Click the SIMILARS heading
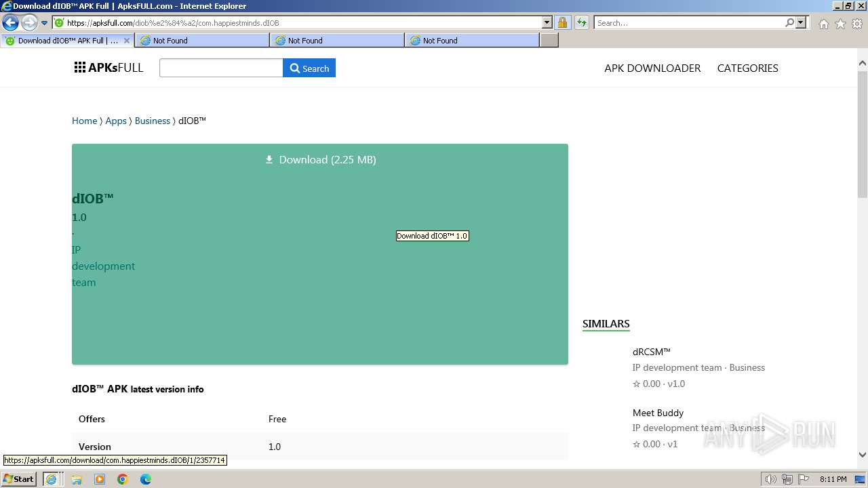Screen dimensions: 868x488 tap(606, 324)
